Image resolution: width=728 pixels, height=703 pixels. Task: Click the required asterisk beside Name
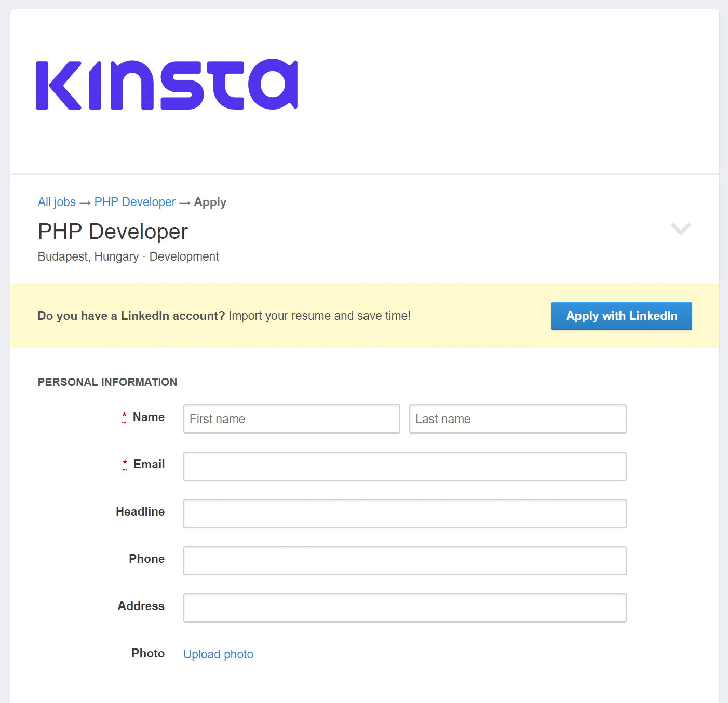(x=124, y=416)
